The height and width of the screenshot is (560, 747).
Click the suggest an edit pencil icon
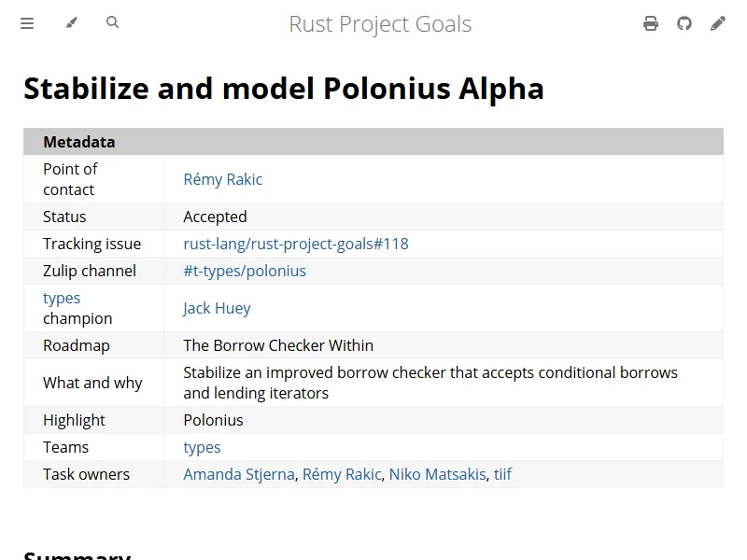[718, 23]
